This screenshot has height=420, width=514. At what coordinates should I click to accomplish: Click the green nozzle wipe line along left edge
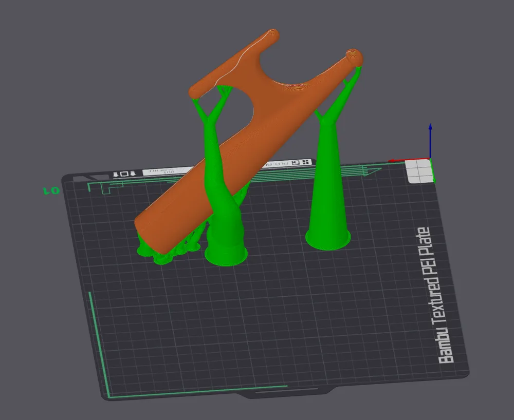98,343
